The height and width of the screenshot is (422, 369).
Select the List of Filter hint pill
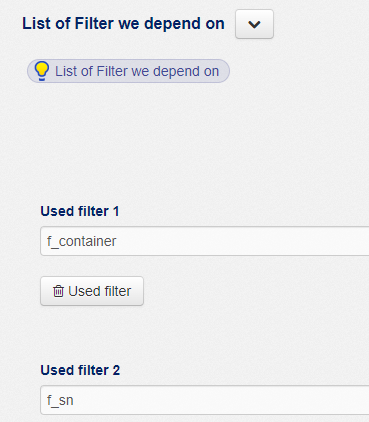[x=128, y=71]
